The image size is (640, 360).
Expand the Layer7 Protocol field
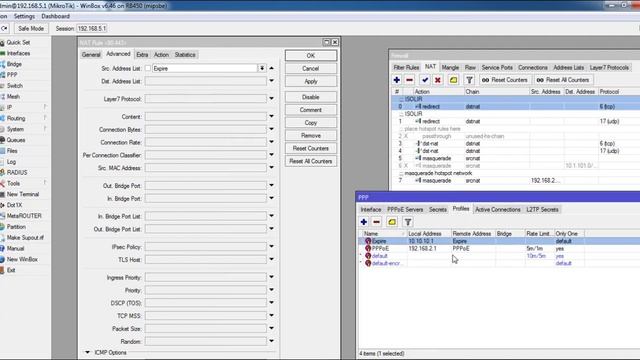pyautogui.click(x=271, y=99)
